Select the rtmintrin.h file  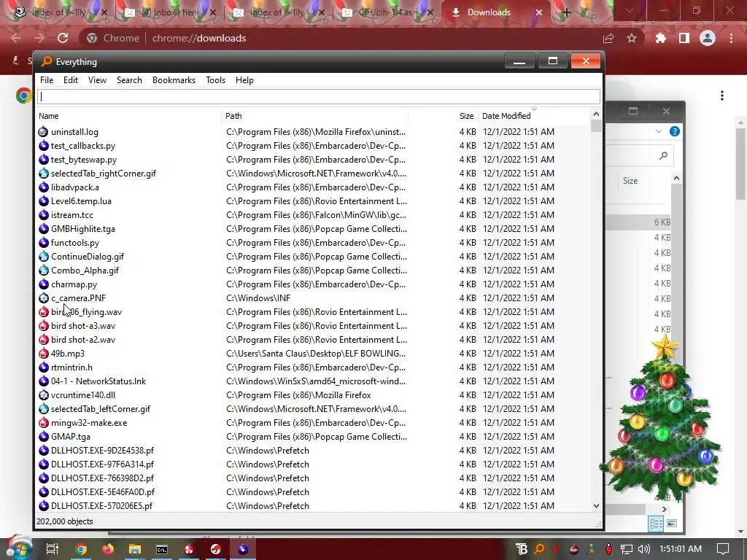tap(72, 367)
